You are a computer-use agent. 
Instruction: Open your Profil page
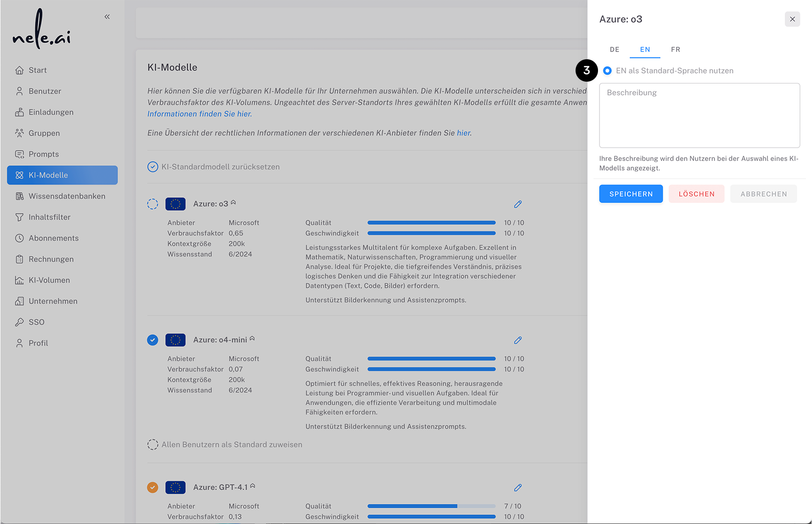tap(38, 343)
